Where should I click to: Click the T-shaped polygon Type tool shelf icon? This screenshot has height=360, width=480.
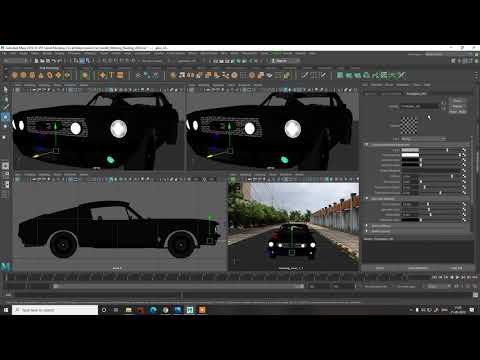(111, 75)
